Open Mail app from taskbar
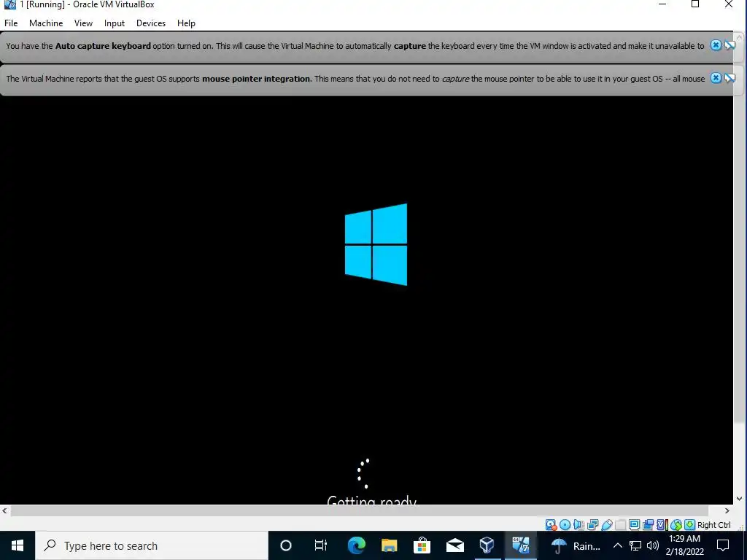747x560 pixels. point(454,545)
